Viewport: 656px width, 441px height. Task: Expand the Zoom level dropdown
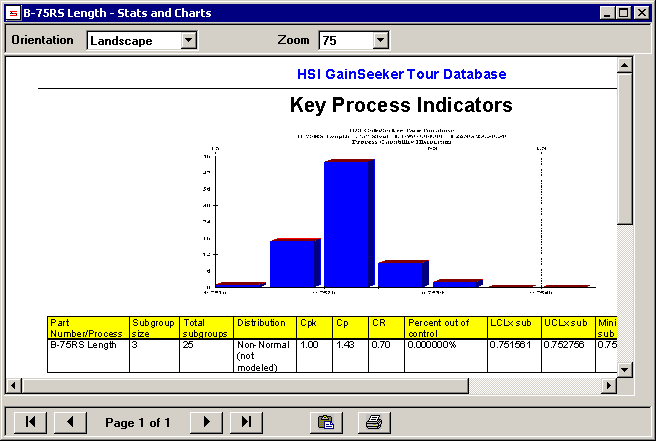tap(379, 40)
